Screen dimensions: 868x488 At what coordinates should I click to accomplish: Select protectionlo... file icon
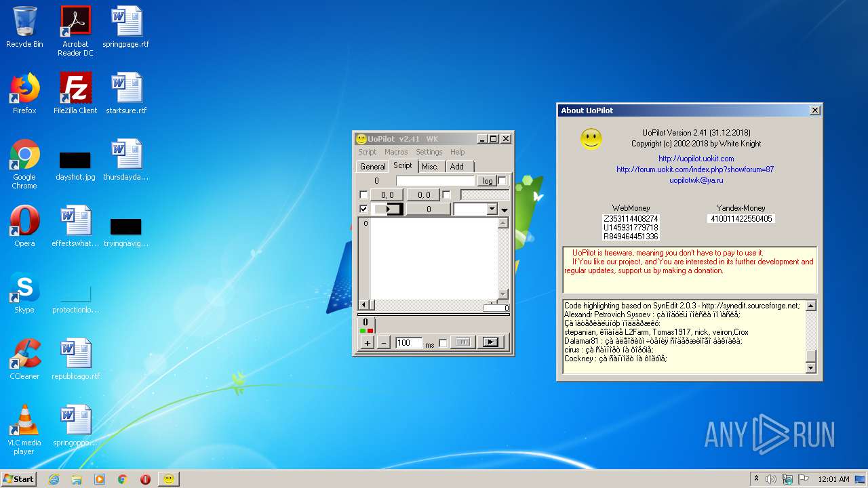point(75,300)
